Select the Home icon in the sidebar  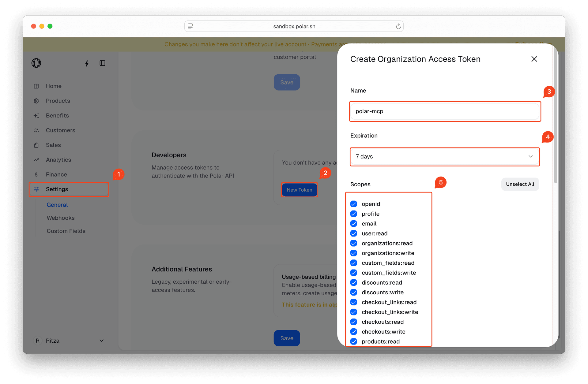point(36,86)
